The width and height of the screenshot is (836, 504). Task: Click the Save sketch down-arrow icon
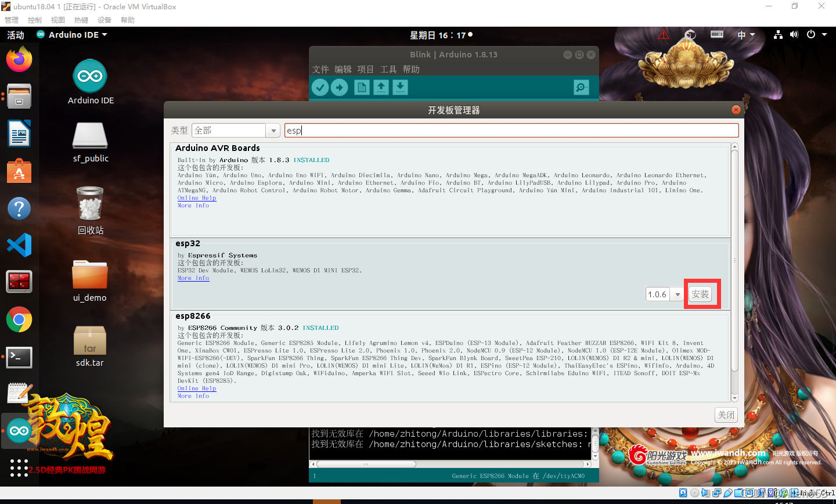pos(400,87)
